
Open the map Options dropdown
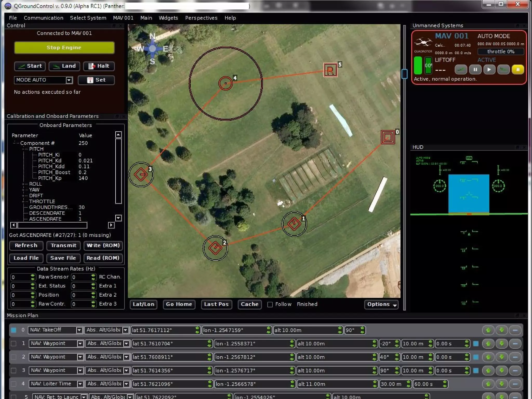[x=381, y=304]
